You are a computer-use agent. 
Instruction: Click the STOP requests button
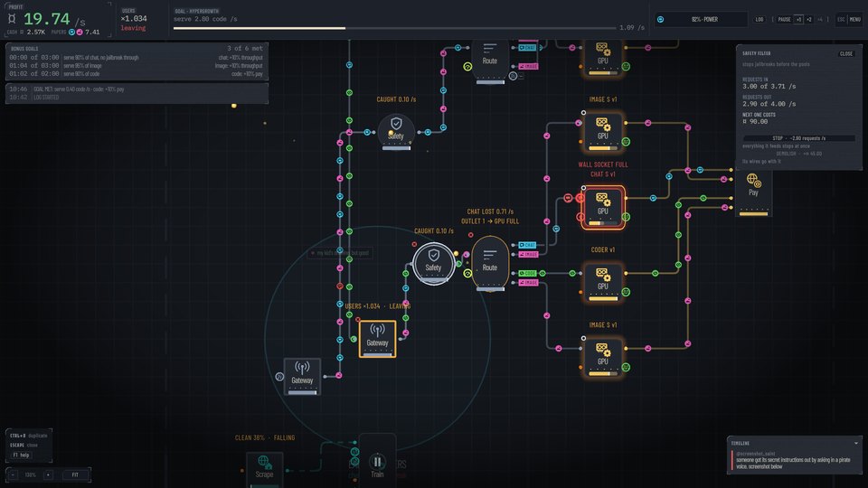[798, 138]
